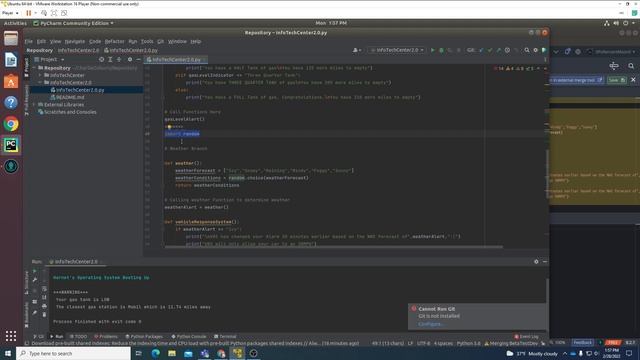Click Windows taskbar search box
Image resolution: width=640 pixels, height=360 pixels.
[73, 353]
